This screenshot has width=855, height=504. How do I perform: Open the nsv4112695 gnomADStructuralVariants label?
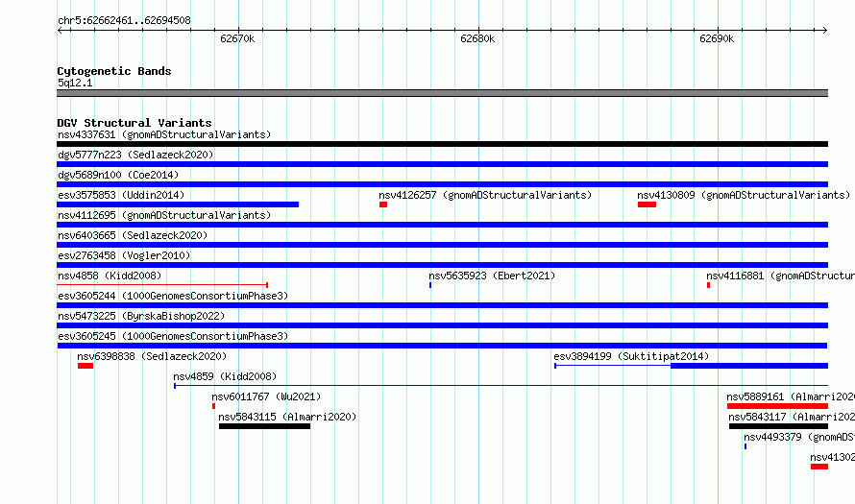pyautogui.click(x=164, y=215)
